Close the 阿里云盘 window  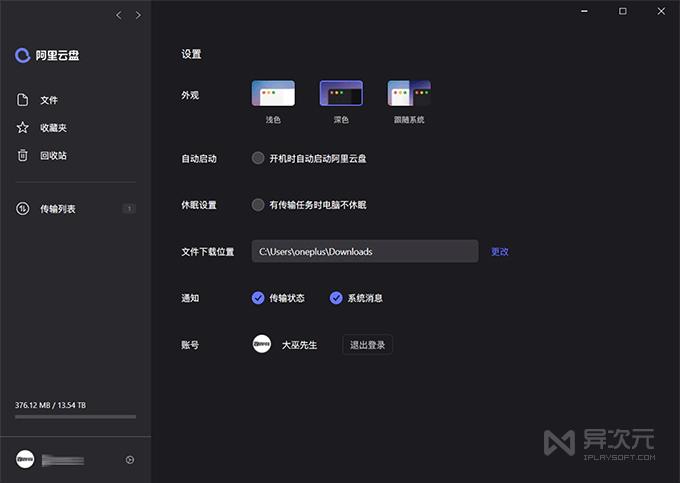[x=661, y=11]
